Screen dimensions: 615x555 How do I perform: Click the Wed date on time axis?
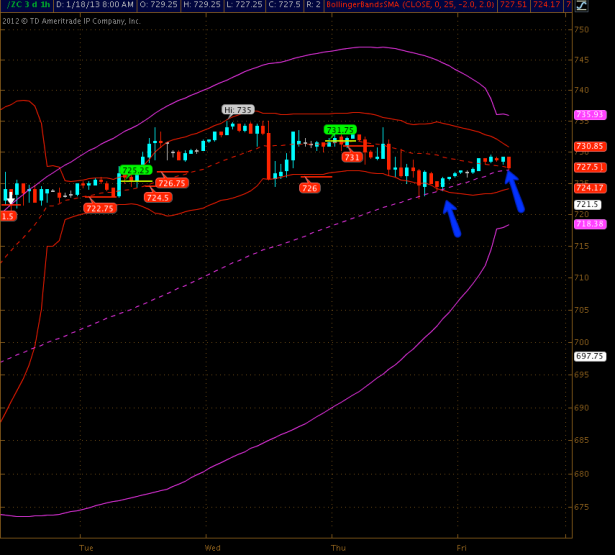click(212, 548)
